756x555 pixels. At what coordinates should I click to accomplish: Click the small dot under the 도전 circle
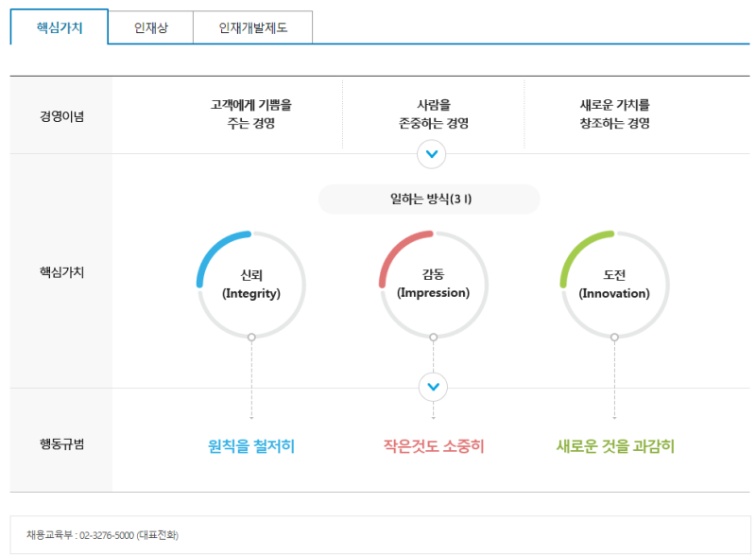pyautogui.click(x=614, y=337)
